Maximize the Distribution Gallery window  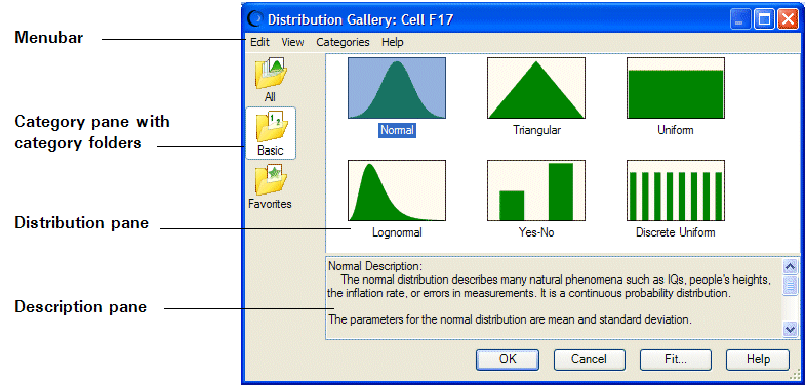pyautogui.click(x=764, y=20)
